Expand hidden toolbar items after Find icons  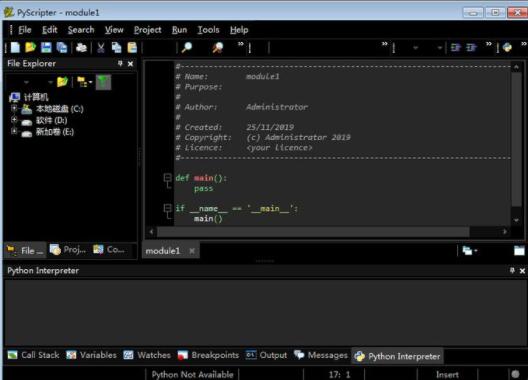point(240,44)
